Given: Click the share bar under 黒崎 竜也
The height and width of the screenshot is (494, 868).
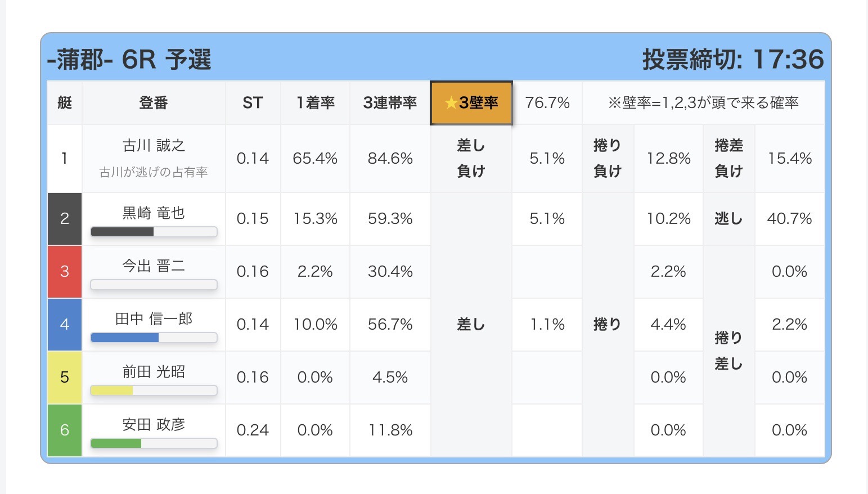Looking at the screenshot, I should (x=154, y=232).
